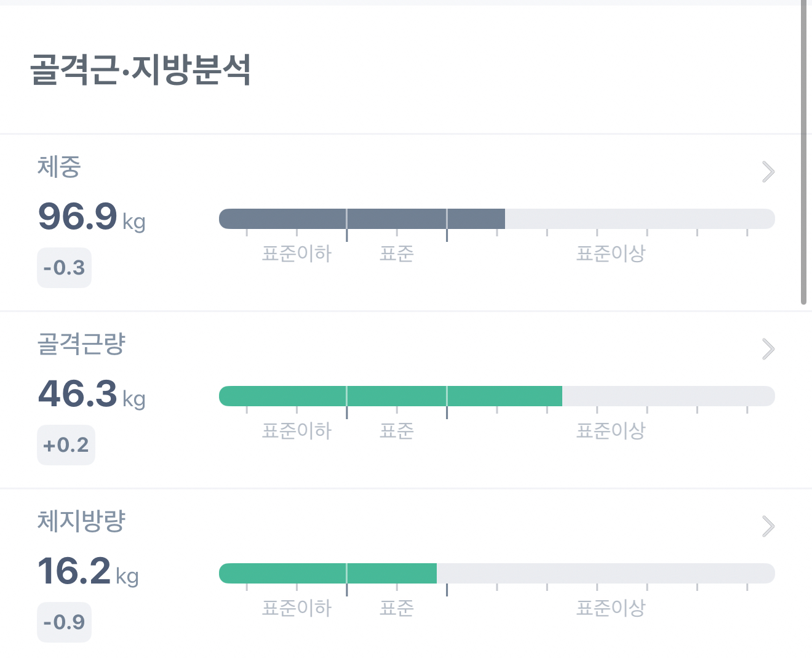Viewport: 812px width, 658px height.
Task: Expand the 골격근량 row chevron
Action: [768, 349]
